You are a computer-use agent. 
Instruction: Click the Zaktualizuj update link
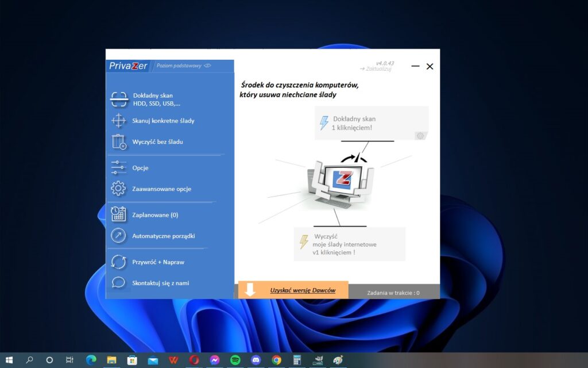(376, 69)
